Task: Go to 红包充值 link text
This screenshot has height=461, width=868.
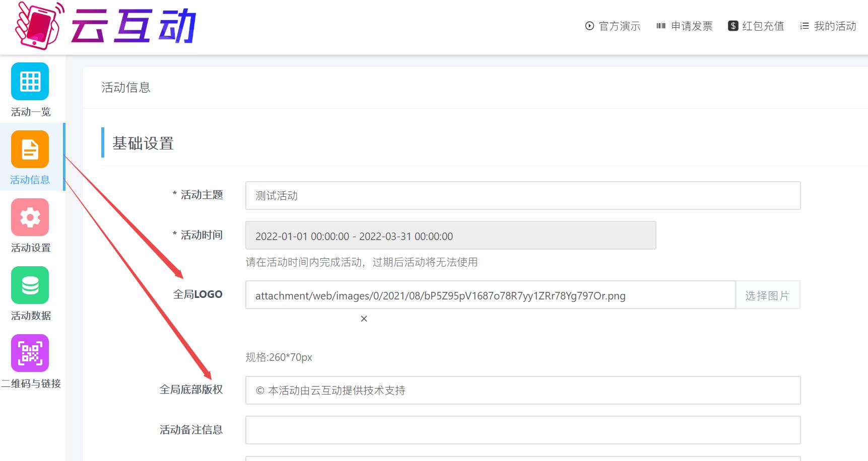Action: 763,26
